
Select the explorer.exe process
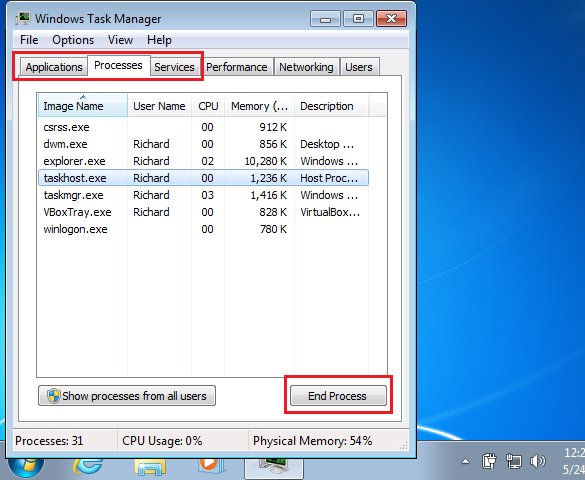203,161
